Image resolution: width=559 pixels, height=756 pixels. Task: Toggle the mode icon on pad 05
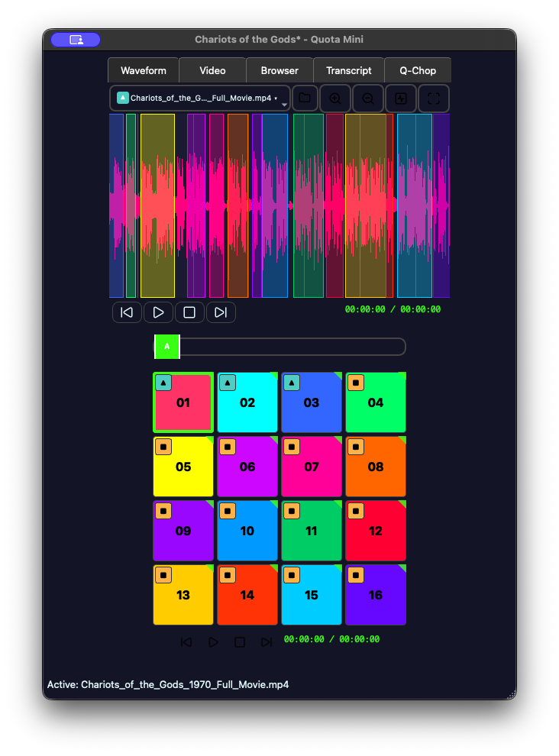tap(163, 447)
